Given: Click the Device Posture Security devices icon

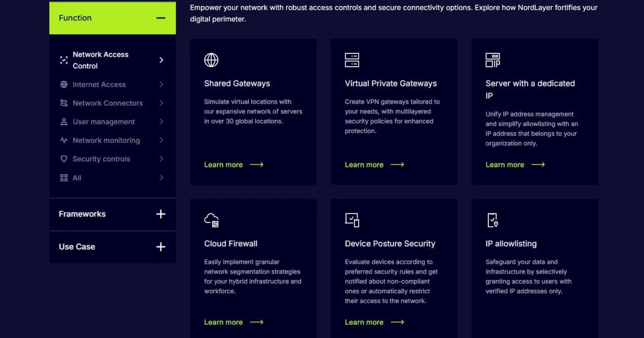Looking at the screenshot, I should tap(352, 220).
